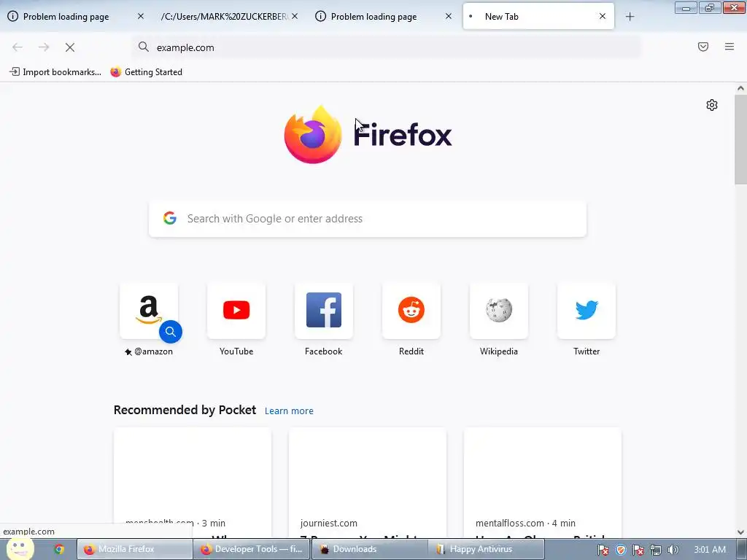Open the journiest.com Pocket story card

[368, 483]
